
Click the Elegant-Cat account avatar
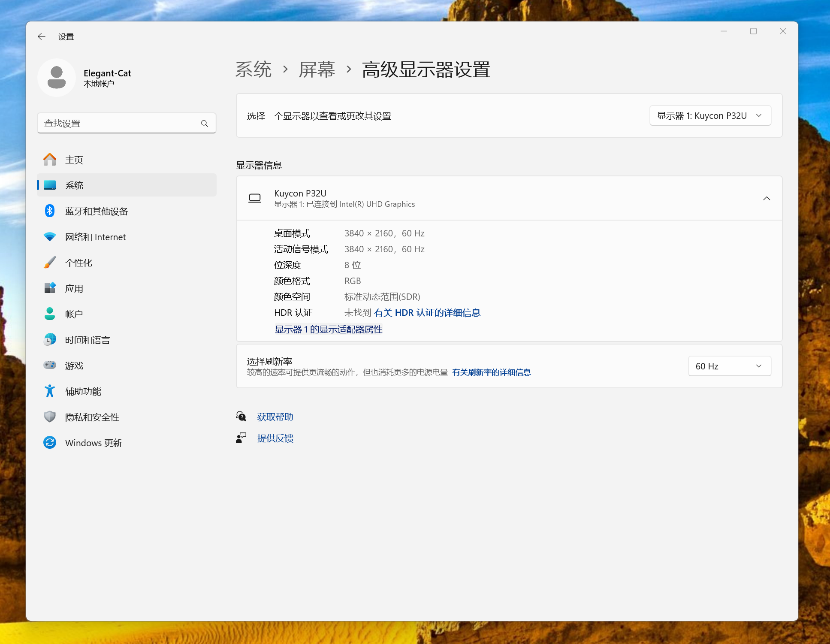[57, 78]
